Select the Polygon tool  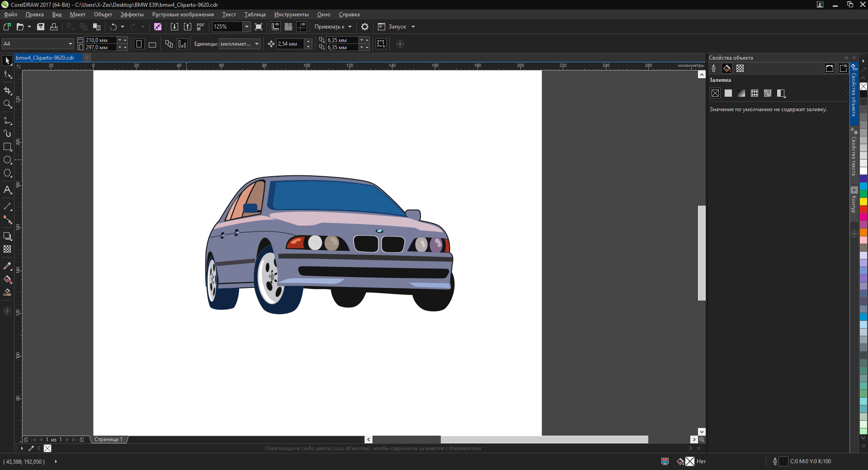coord(7,173)
